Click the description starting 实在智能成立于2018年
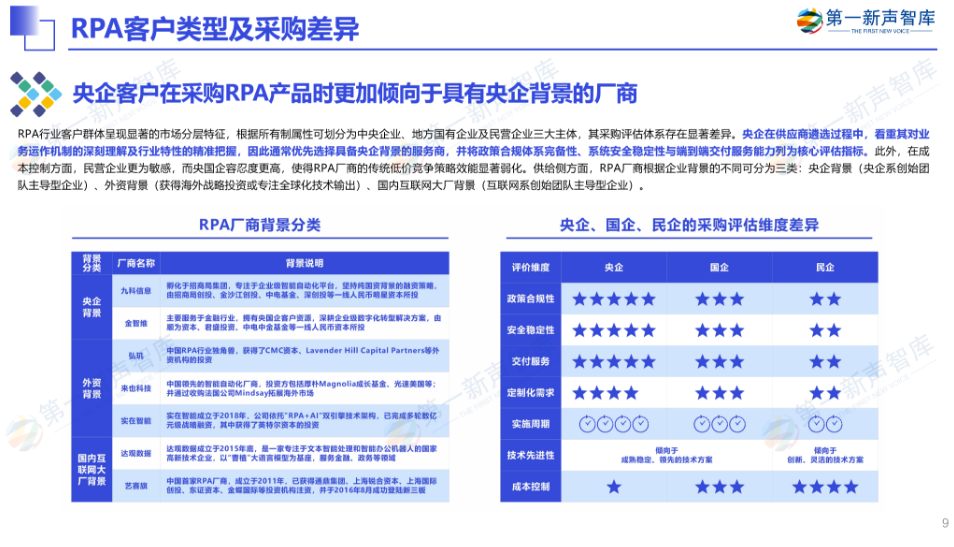This screenshot has width=954, height=547. pyautogui.click(x=301, y=420)
